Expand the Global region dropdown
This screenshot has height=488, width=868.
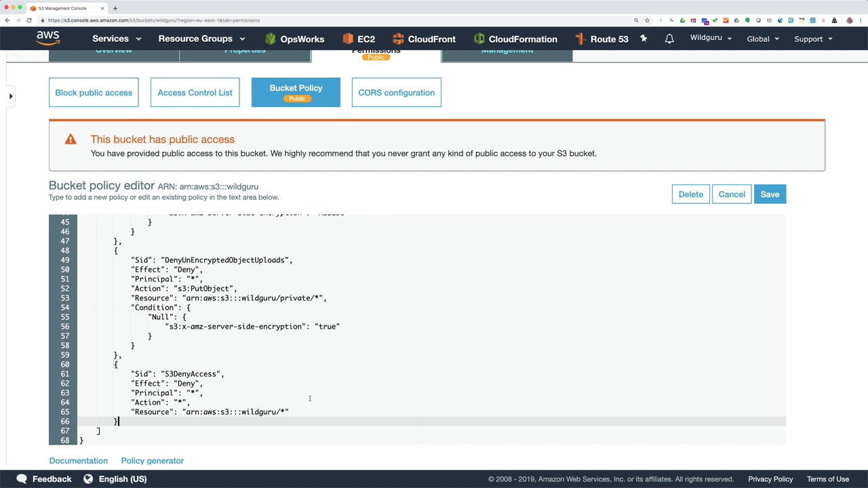(763, 39)
